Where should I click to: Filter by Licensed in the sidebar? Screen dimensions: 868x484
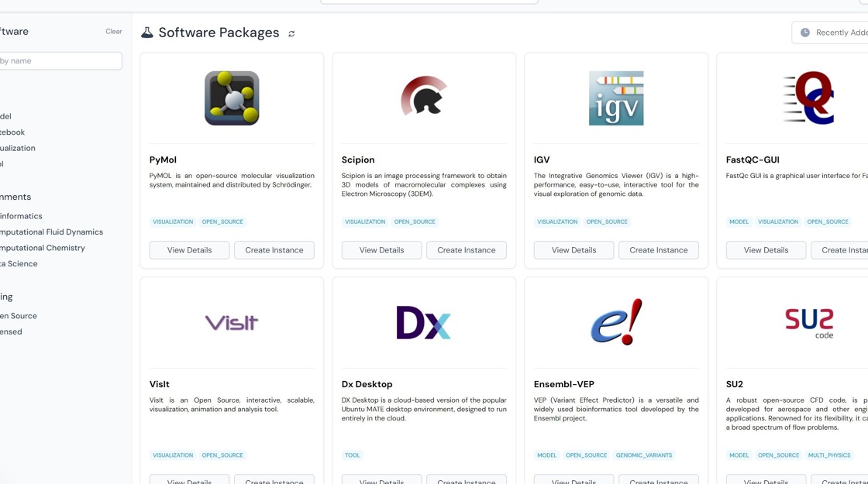coord(11,331)
